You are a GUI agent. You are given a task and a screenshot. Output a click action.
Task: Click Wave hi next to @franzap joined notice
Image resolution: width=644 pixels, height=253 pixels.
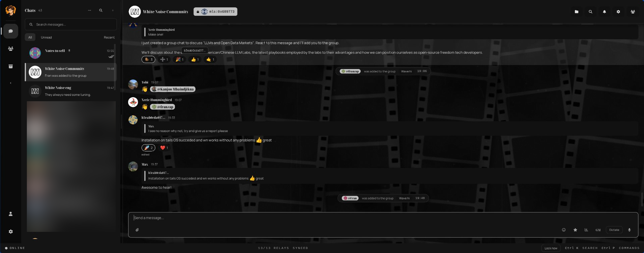pos(406,71)
